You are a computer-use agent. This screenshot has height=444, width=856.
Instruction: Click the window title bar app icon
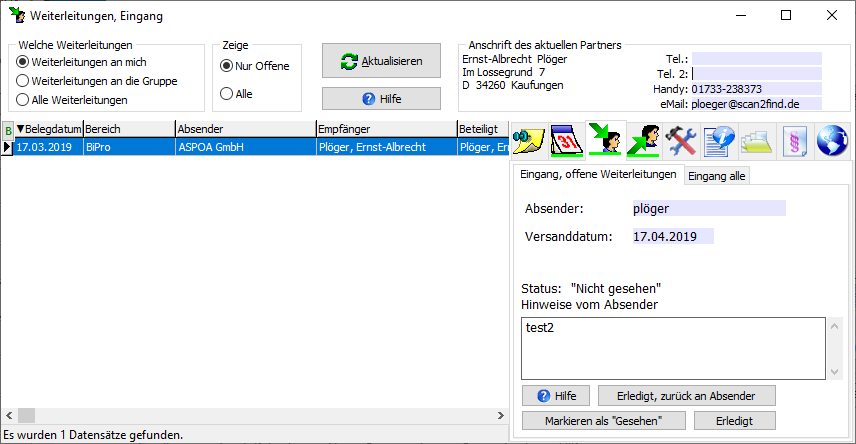coord(17,15)
